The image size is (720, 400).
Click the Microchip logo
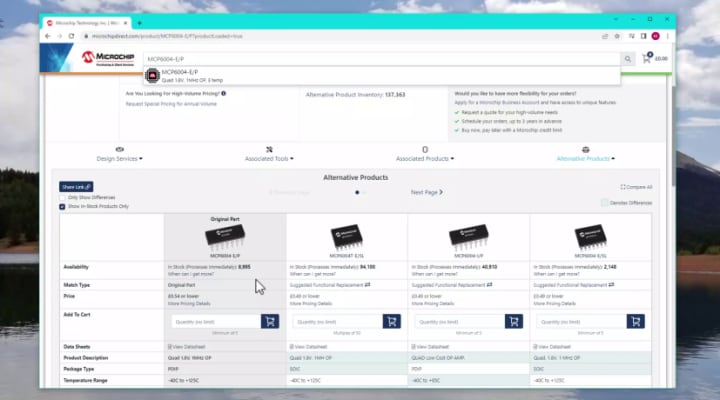(108, 58)
